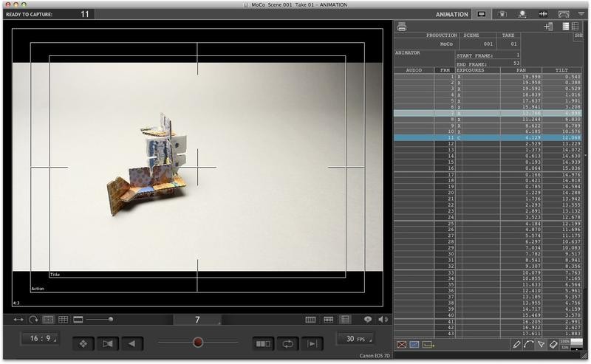Toggle loop playback button
This screenshot has width=591, height=364.
pyautogui.click(x=287, y=343)
